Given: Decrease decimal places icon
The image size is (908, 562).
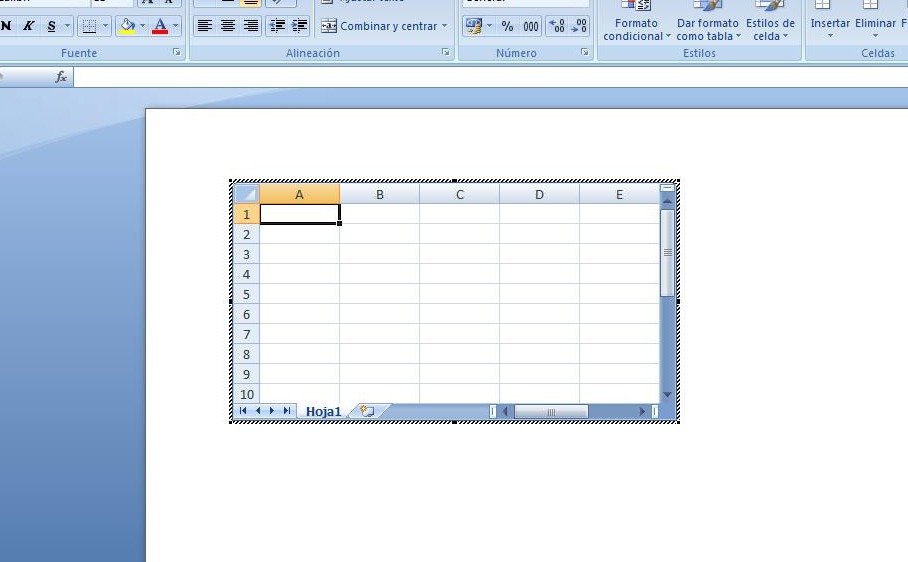Looking at the screenshot, I should [579, 26].
